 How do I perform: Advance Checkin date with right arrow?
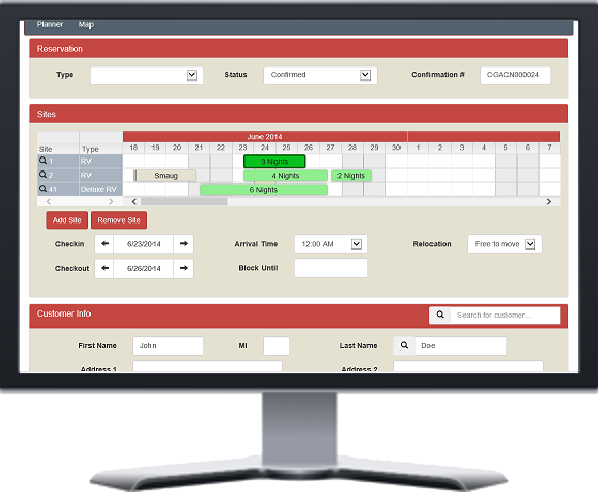pos(183,244)
